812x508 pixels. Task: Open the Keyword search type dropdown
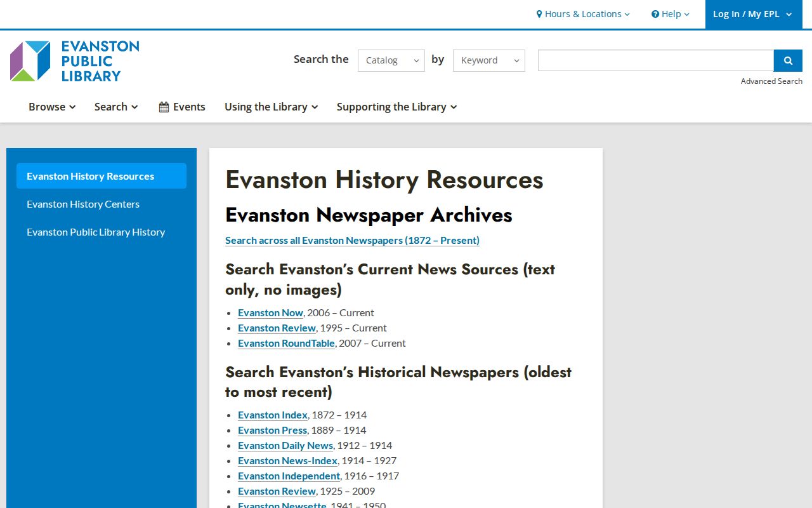coord(489,60)
